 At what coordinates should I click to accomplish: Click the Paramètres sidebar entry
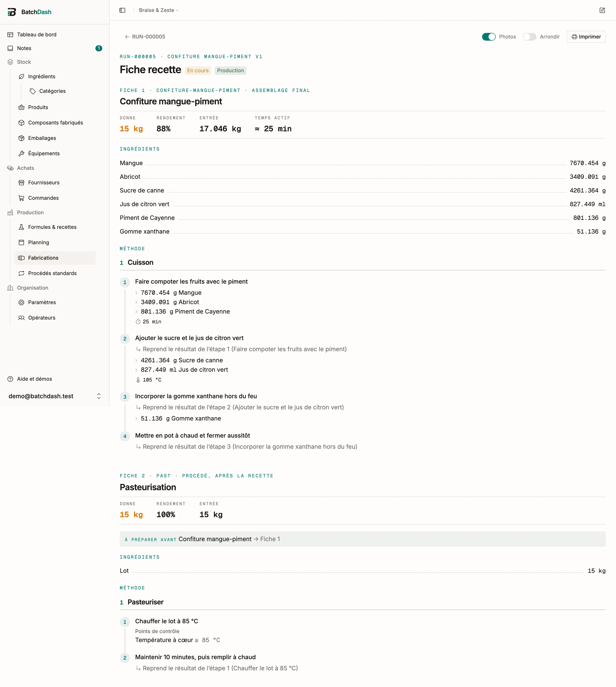(x=55, y=302)
